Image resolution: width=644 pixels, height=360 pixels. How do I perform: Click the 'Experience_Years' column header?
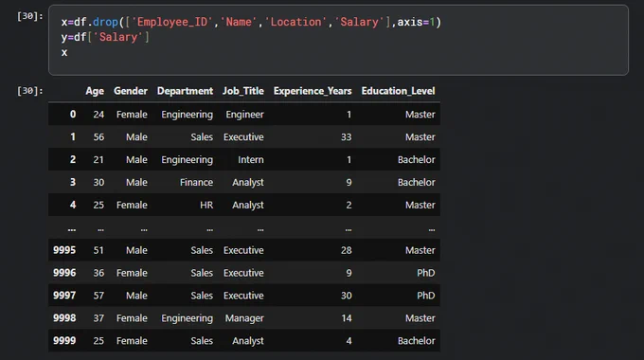[313, 91]
